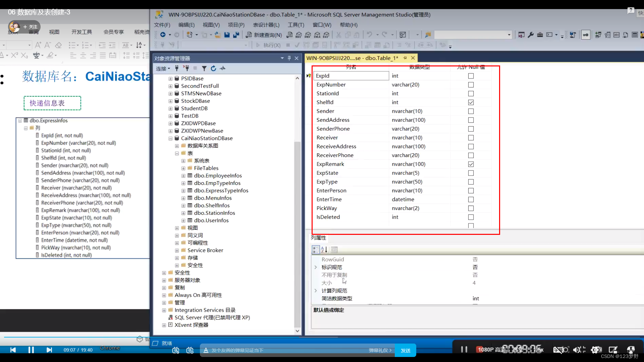Expand the XEvent 探查器 node
The image size is (644, 362).
point(164,325)
